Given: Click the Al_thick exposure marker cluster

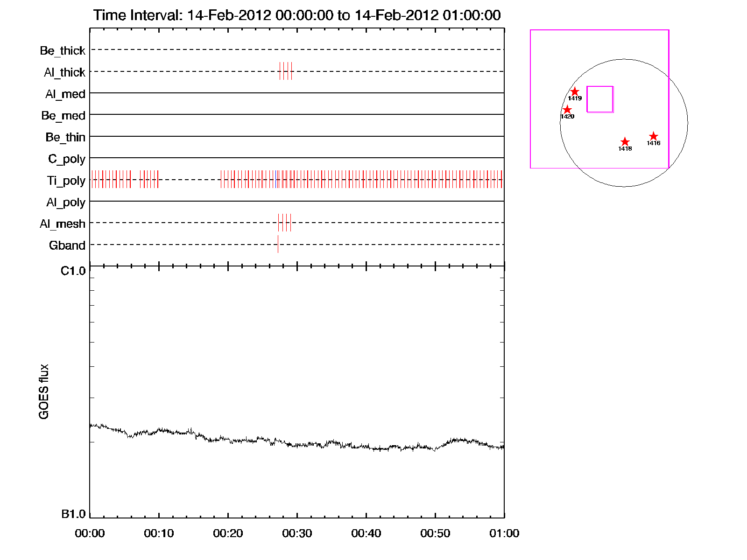Looking at the screenshot, I should (286, 71).
